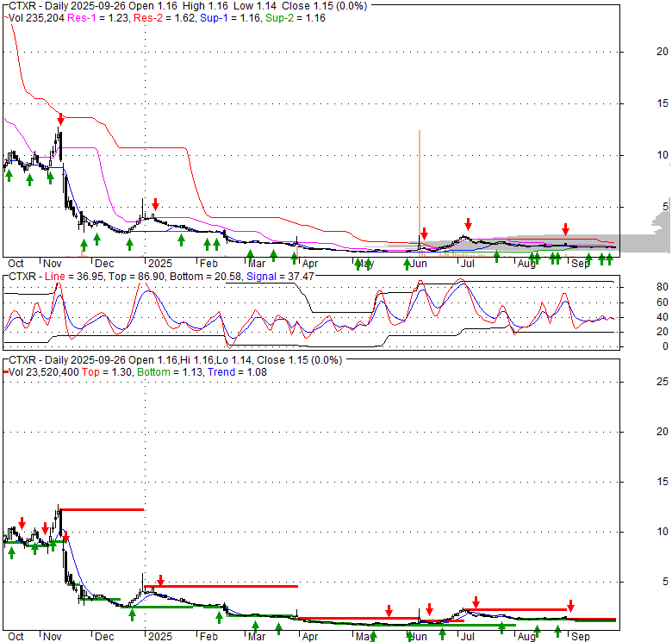Select the 'Vol 235,204' volume reading
This screenshot has height=642, width=672.
coord(36,18)
